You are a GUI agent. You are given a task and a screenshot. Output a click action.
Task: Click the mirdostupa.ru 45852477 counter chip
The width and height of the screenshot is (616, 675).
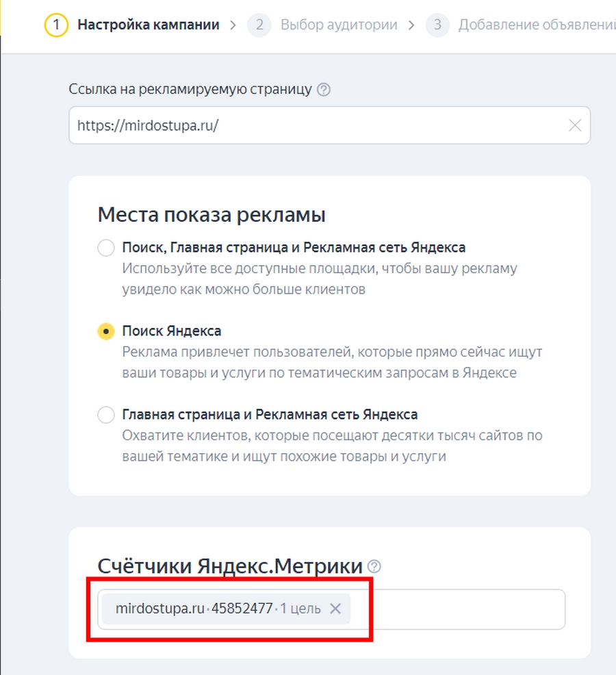coord(212,609)
